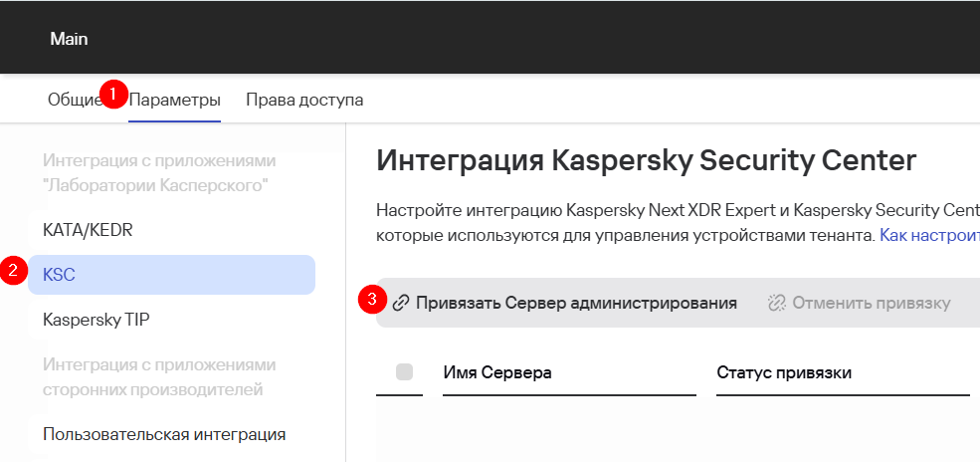
Task: Click red badge number 1 near Параметры
Action: tap(113, 93)
